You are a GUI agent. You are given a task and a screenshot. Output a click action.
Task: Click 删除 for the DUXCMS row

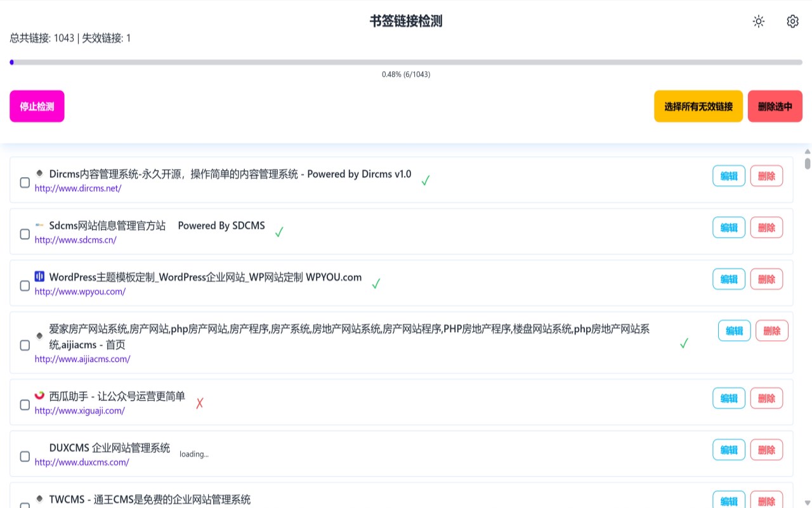(x=766, y=450)
